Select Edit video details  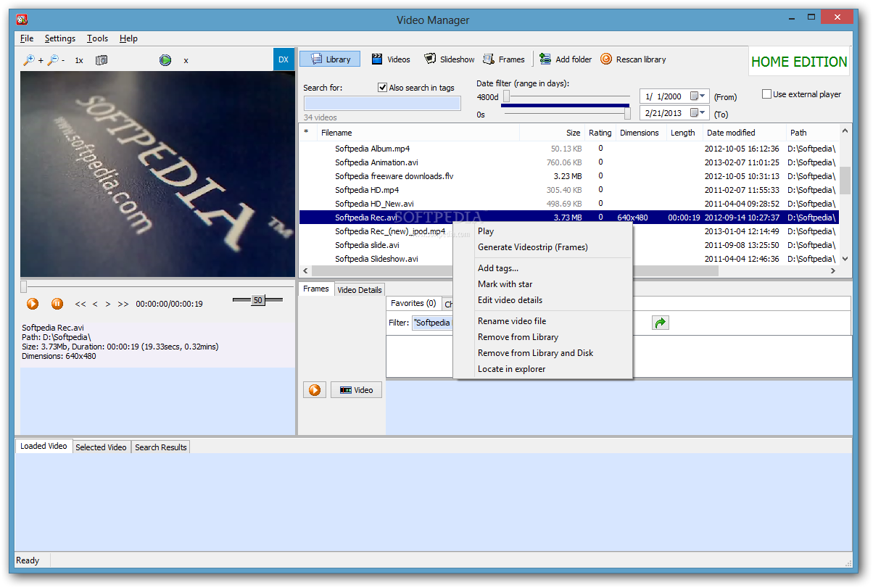[510, 300]
